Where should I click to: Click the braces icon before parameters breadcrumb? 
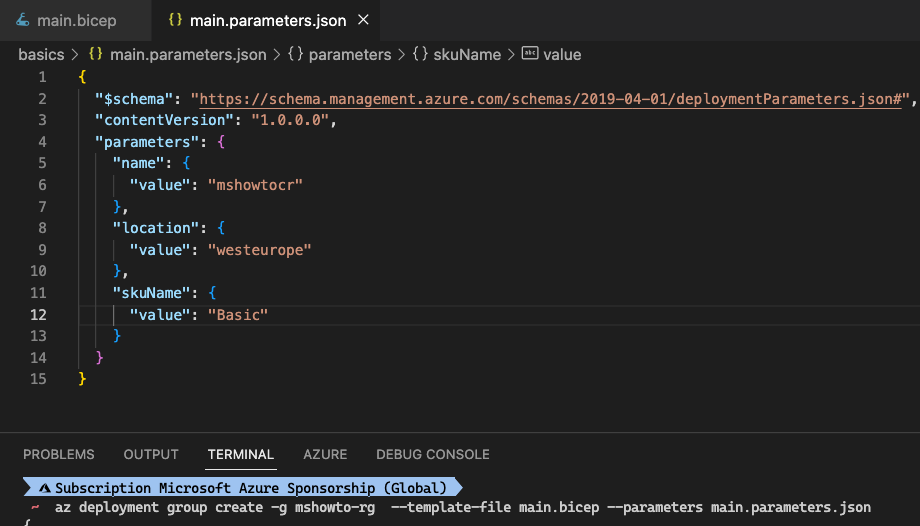pos(295,54)
